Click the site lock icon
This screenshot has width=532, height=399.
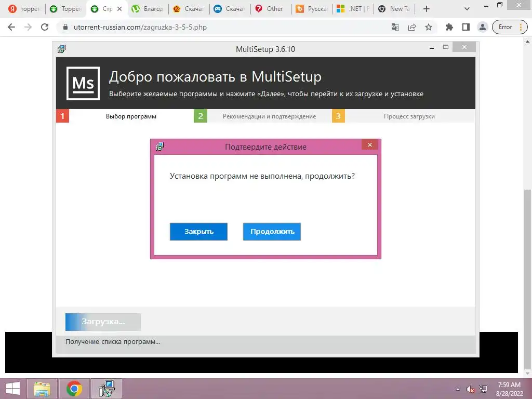tap(65, 27)
